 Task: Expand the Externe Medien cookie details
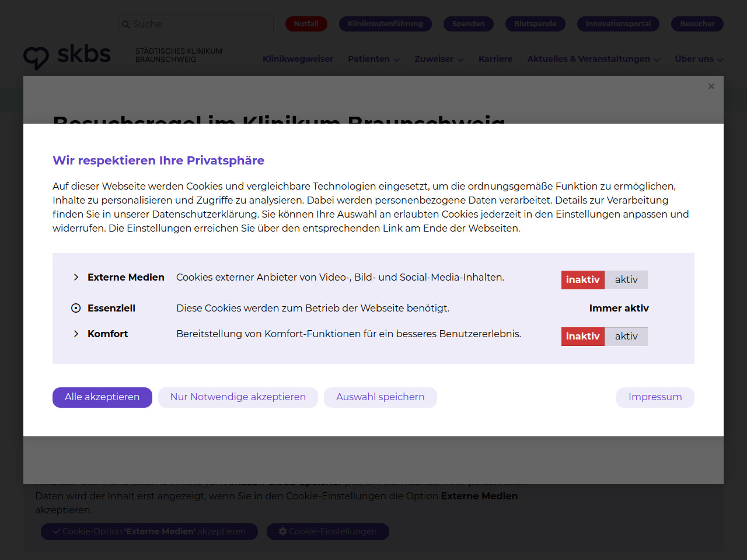pyautogui.click(x=76, y=277)
